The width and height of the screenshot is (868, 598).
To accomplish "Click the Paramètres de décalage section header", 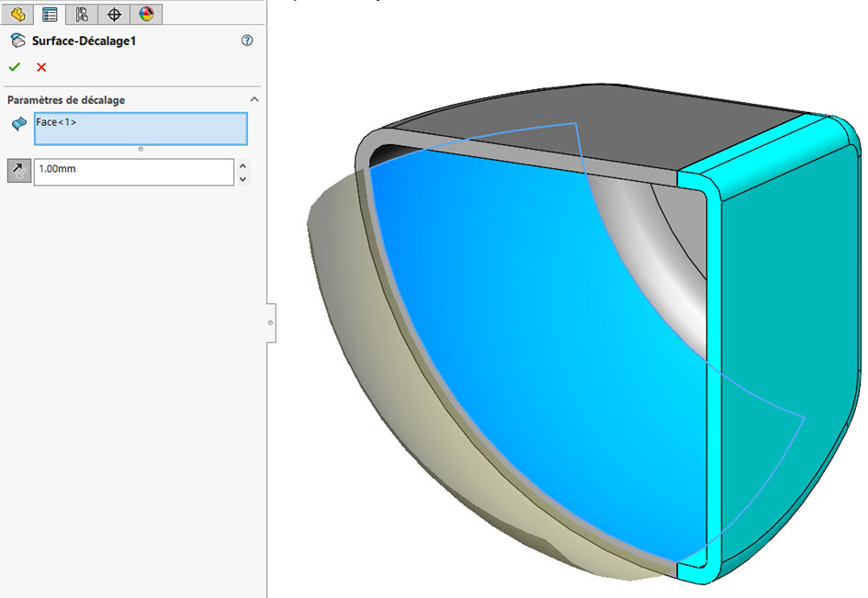I will point(66,100).
